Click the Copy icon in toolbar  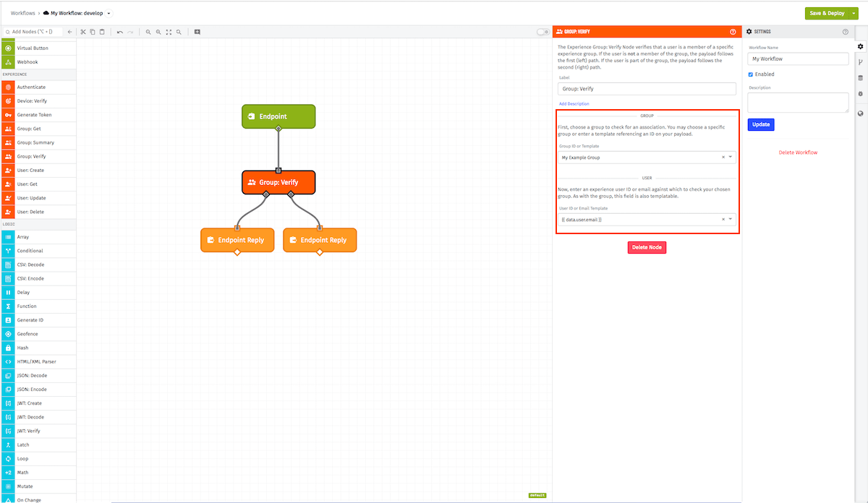[93, 32]
